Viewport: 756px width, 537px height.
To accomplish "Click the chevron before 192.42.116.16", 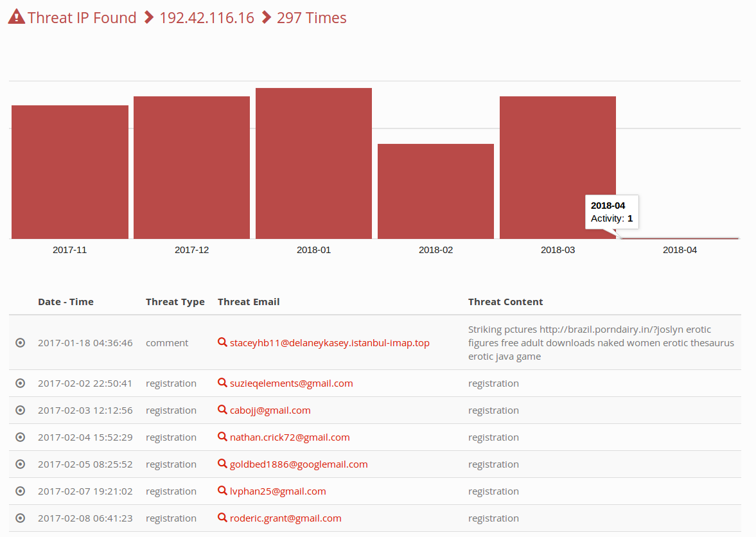I will click(149, 17).
